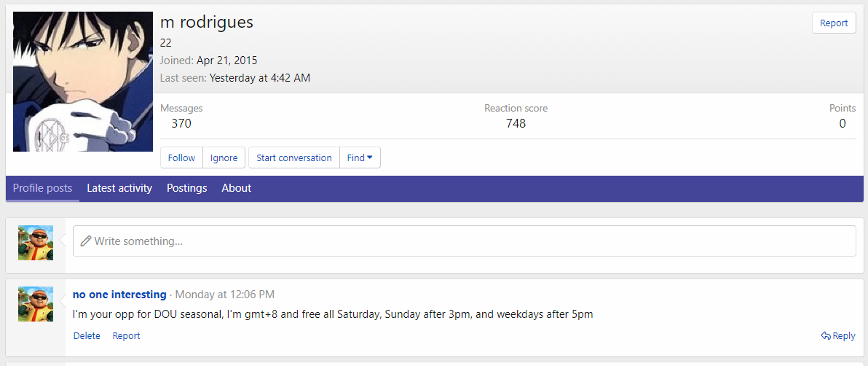The height and width of the screenshot is (366, 868).
Task: Click poster avatar beside the DOU post
Action: [36, 304]
